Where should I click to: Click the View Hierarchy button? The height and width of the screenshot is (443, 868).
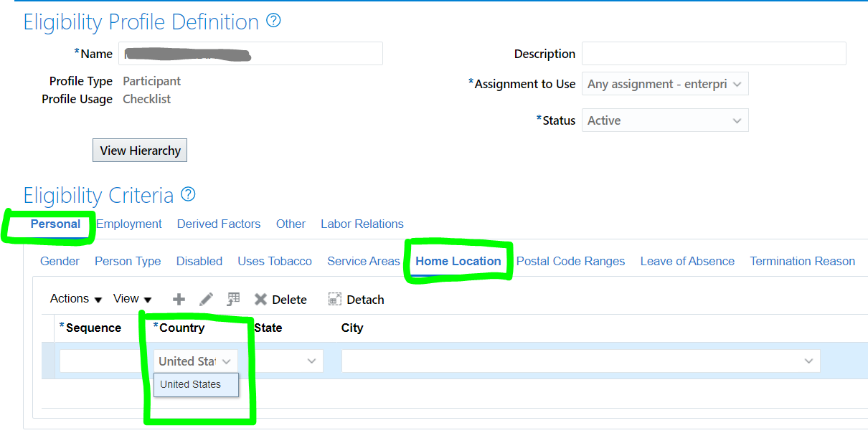tap(139, 150)
